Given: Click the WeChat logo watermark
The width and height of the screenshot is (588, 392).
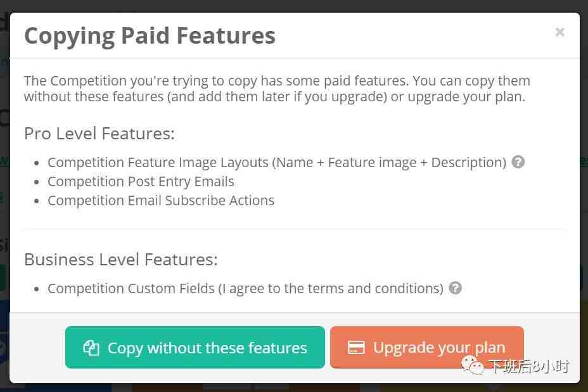Looking at the screenshot, I should [473, 365].
